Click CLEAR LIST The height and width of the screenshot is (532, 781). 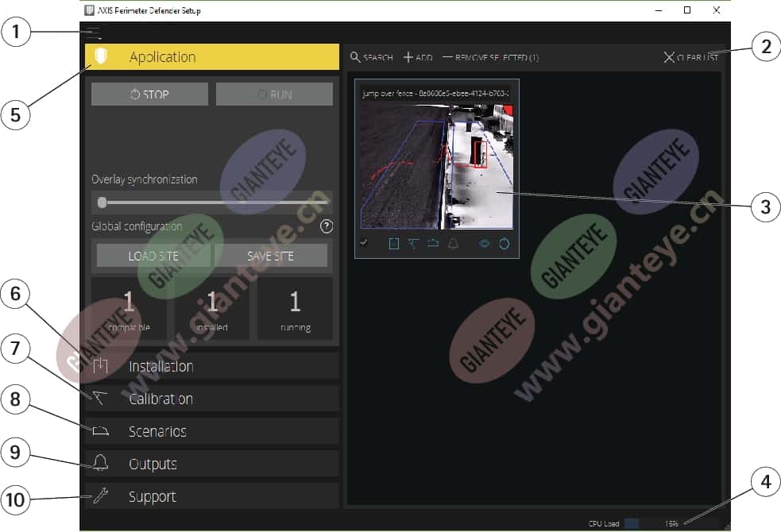tap(691, 57)
